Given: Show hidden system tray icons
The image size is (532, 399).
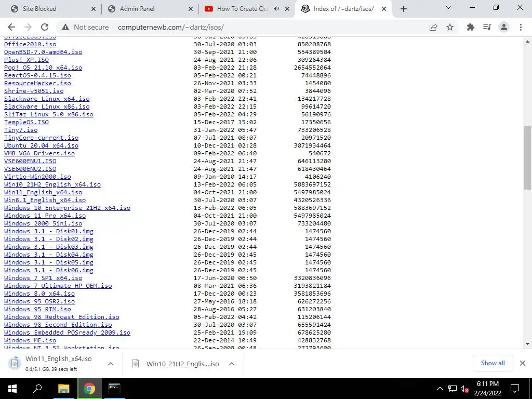Looking at the screenshot, I should click(x=440, y=389).
